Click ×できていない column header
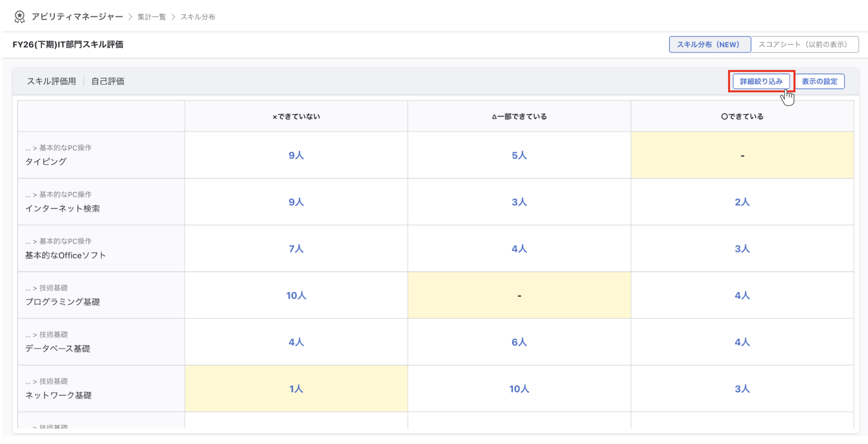868x444 pixels. coord(296,116)
